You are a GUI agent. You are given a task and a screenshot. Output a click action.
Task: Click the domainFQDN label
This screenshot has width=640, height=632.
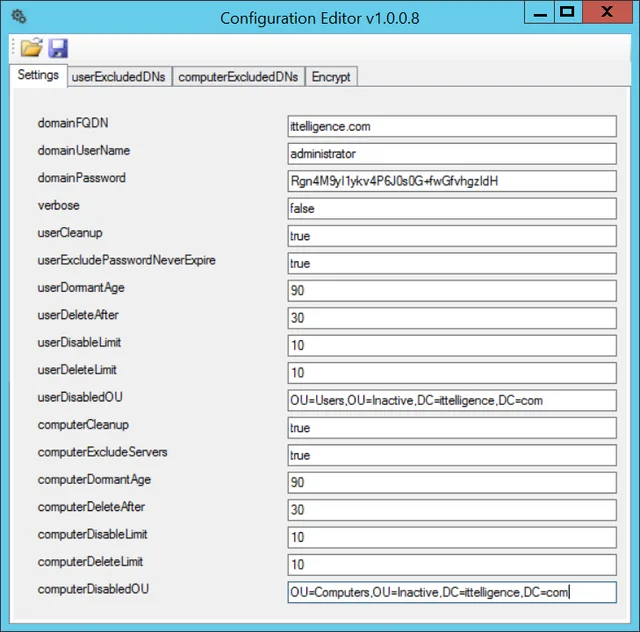(x=73, y=123)
